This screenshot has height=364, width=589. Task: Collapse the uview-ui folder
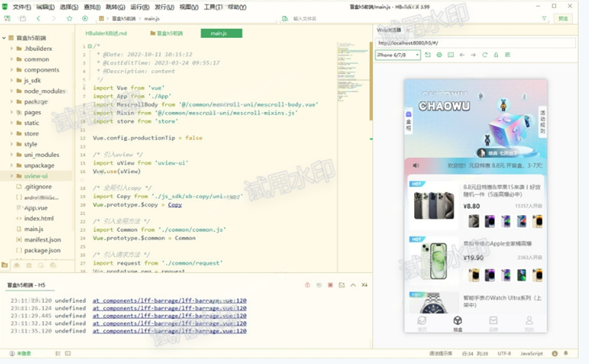(11, 176)
